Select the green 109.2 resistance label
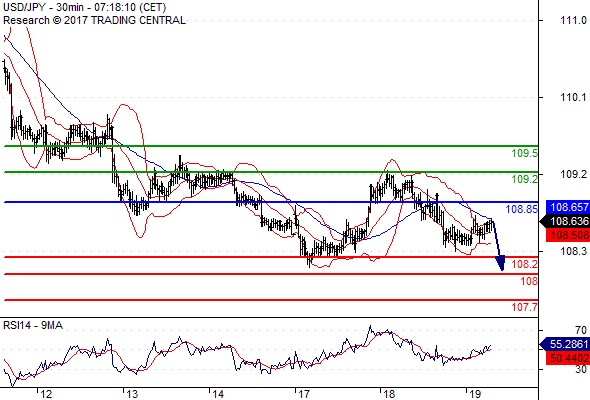Screen dimensions: 590x400 pos(525,179)
